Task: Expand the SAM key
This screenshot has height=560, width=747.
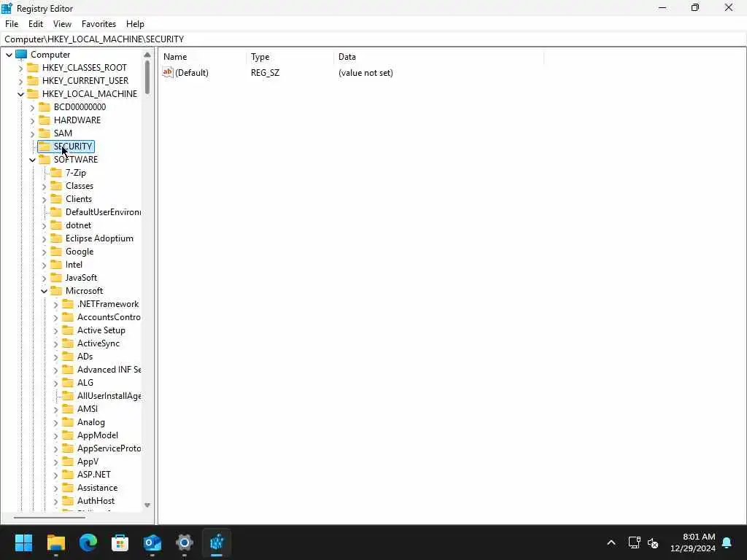Action: click(x=32, y=134)
